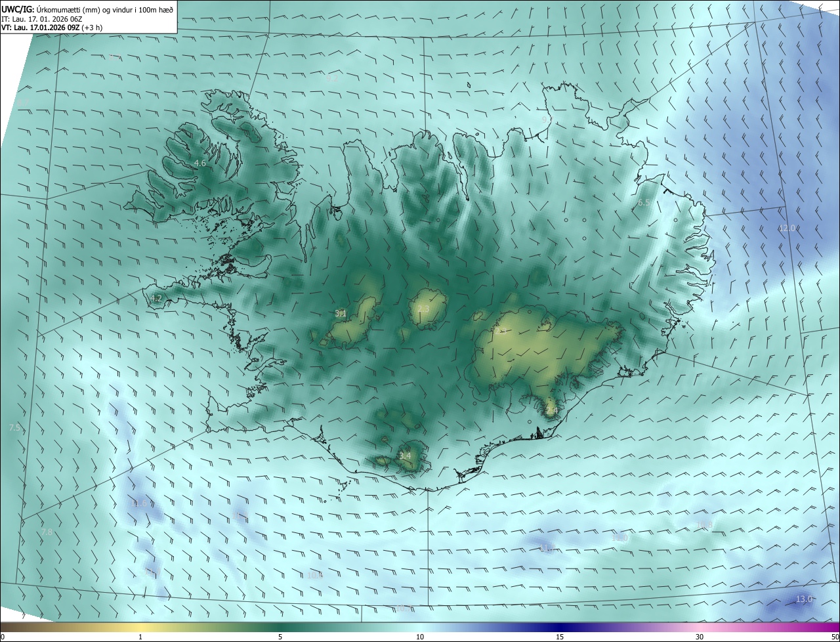This screenshot has height=642, width=840.
Task: Click the "VT: Lau. 17.01.2026 09Z (+3 h)" line
Action: (52, 28)
